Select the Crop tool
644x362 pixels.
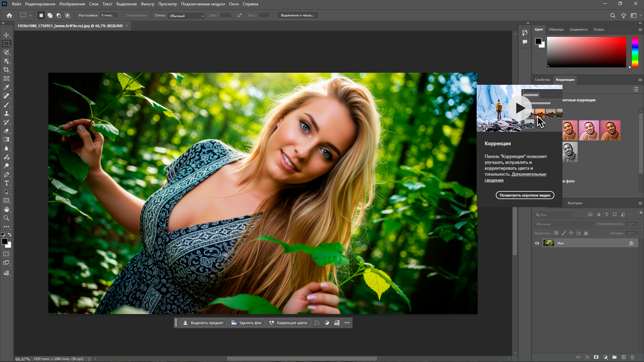pyautogui.click(x=6, y=70)
